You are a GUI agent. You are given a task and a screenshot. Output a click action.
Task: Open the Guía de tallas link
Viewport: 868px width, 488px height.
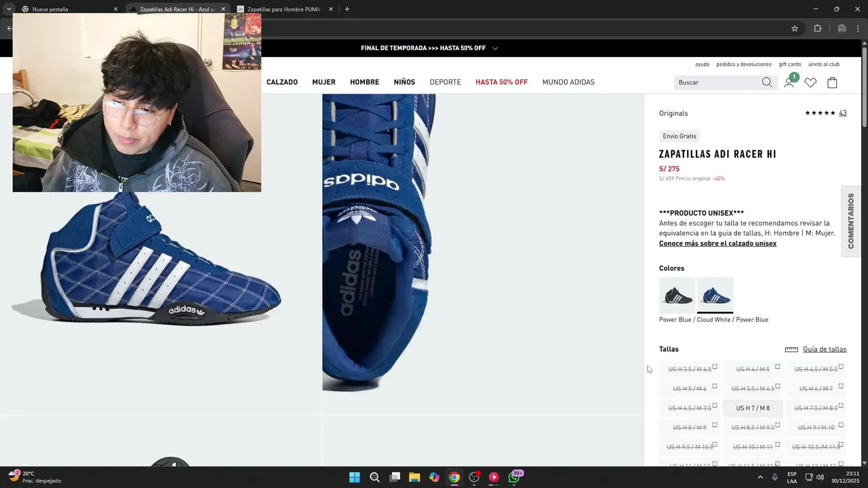point(825,350)
